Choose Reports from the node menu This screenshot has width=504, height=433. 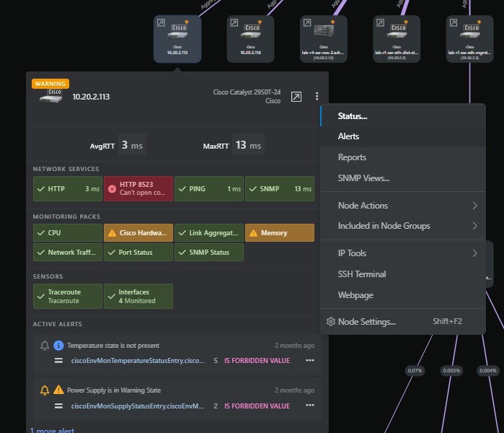pyautogui.click(x=403, y=157)
